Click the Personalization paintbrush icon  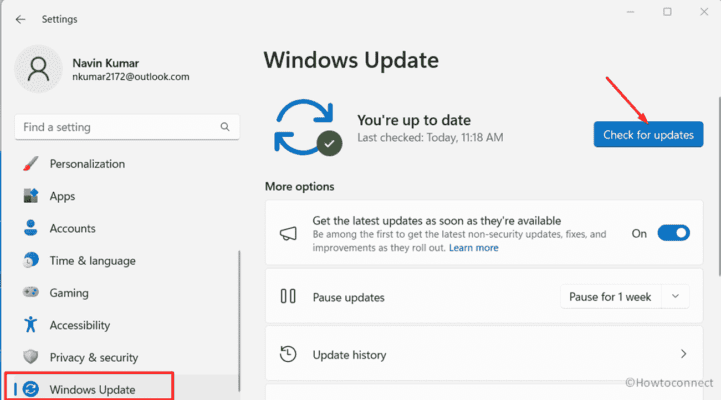[31, 164]
